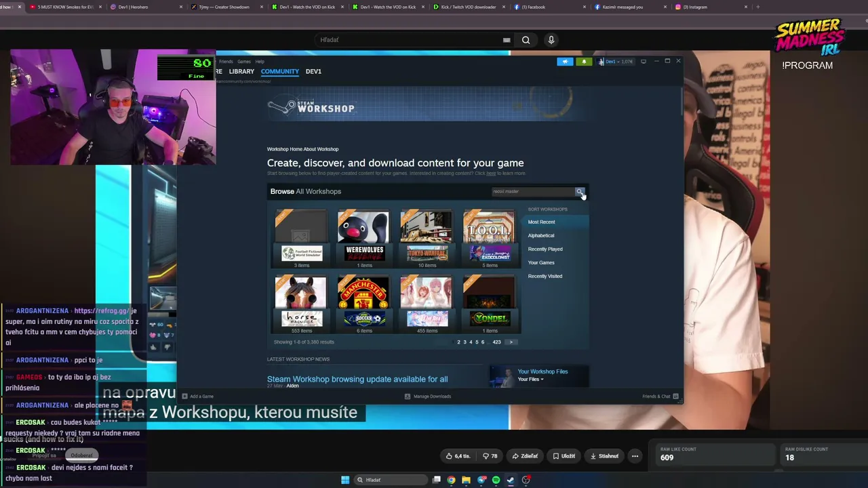The height and width of the screenshot is (488, 868).
Task: Sort workshops by Recently Played
Action: click(545, 249)
